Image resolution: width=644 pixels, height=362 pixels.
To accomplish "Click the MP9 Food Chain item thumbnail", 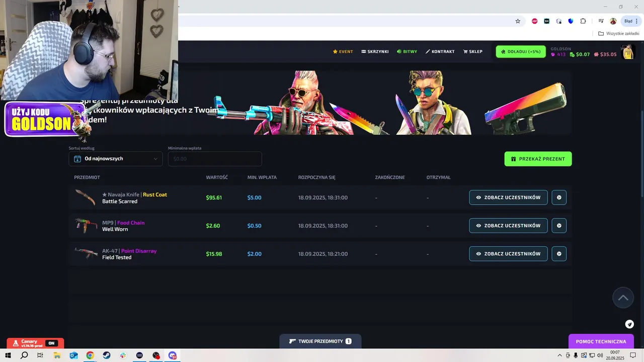I will point(86,226).
